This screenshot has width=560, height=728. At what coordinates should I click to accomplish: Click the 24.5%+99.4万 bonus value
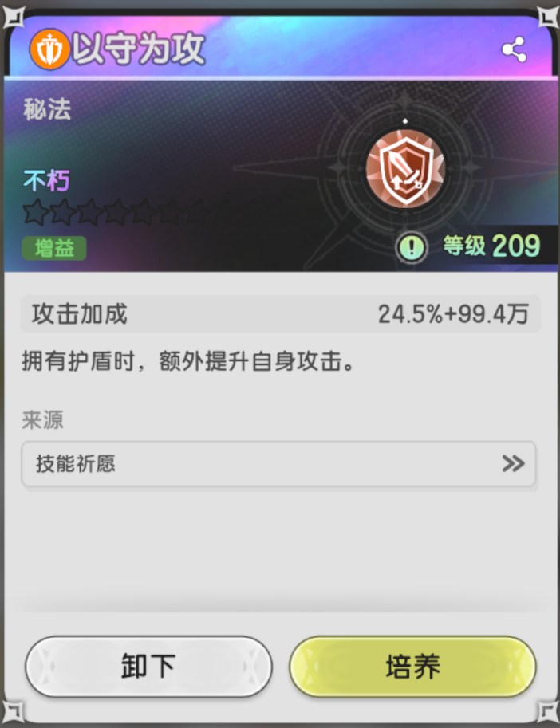coord(453,314)
